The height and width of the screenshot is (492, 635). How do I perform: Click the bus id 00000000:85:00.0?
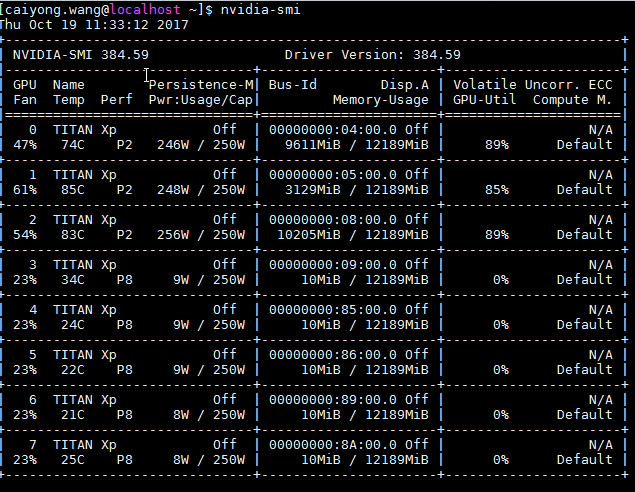[333, 309]
